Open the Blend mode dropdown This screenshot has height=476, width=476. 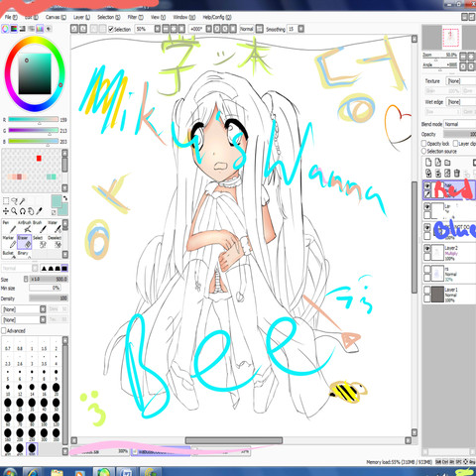pos(459,124)
